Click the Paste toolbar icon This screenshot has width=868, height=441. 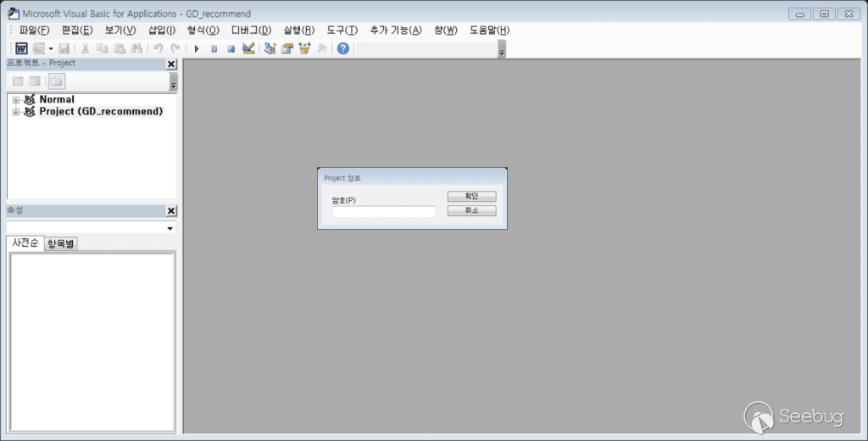pyautogui.click(x=119, y=48)
